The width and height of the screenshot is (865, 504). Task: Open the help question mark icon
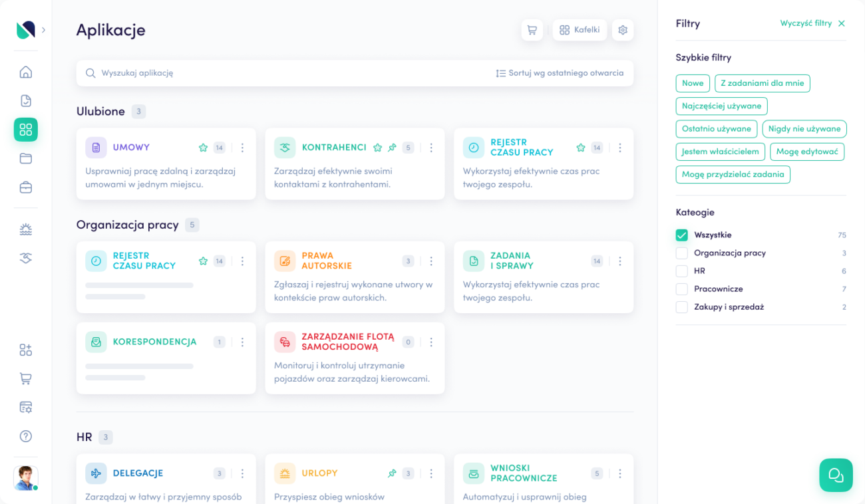point(25,436)
